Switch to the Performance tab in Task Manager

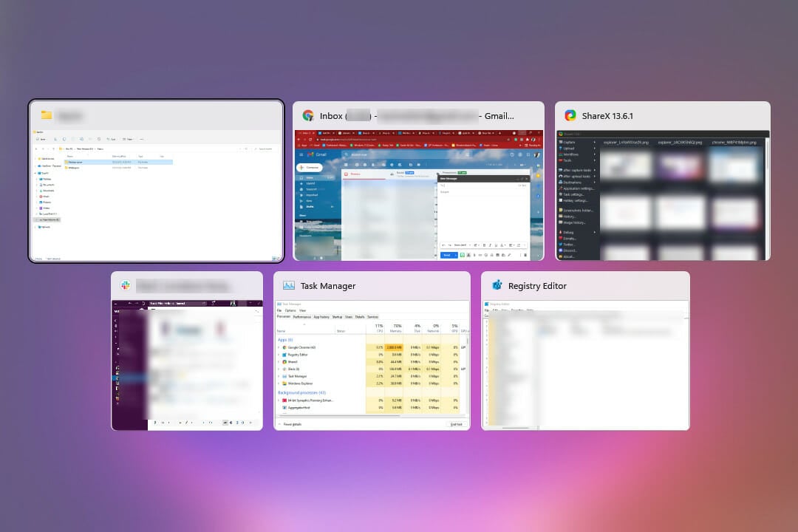pos(301,317)
